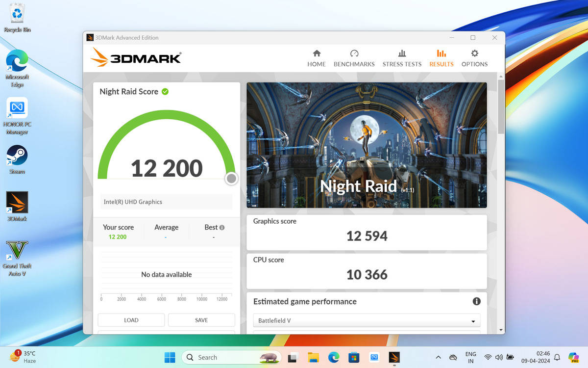
Task: Select the Grand Theft Auto V desktop shortcut
Action: click(x=17, y=258)
